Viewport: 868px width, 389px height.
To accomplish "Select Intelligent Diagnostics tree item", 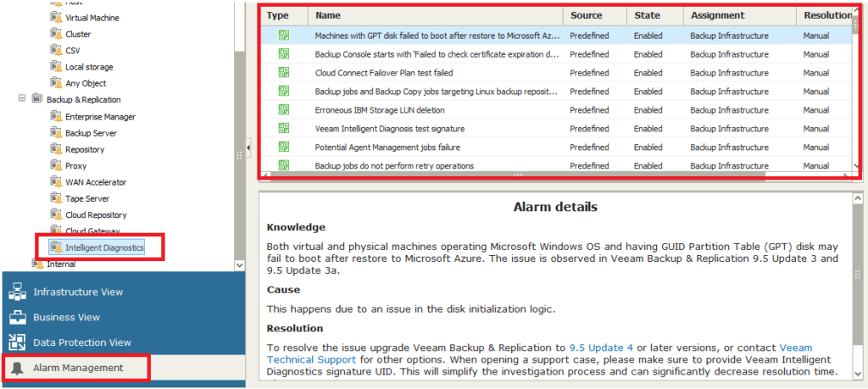I will (x=104, y=247).
